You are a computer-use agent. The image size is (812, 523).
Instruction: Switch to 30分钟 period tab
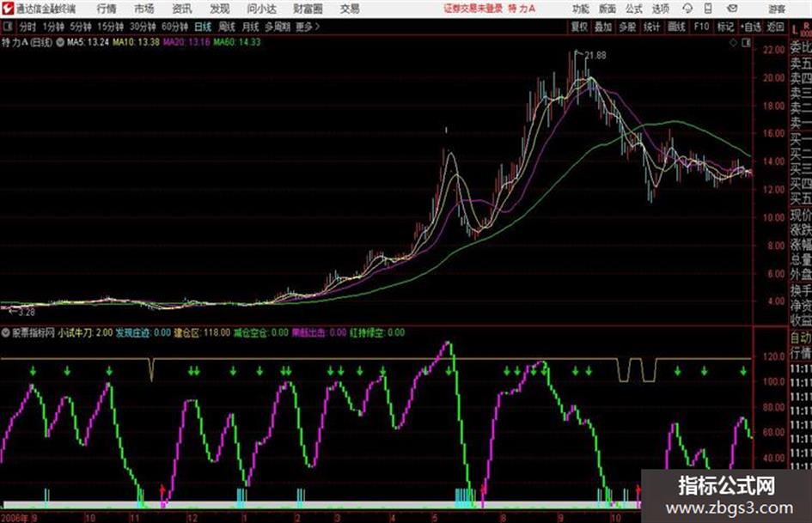pyautogui.click(x=143, y=27)
